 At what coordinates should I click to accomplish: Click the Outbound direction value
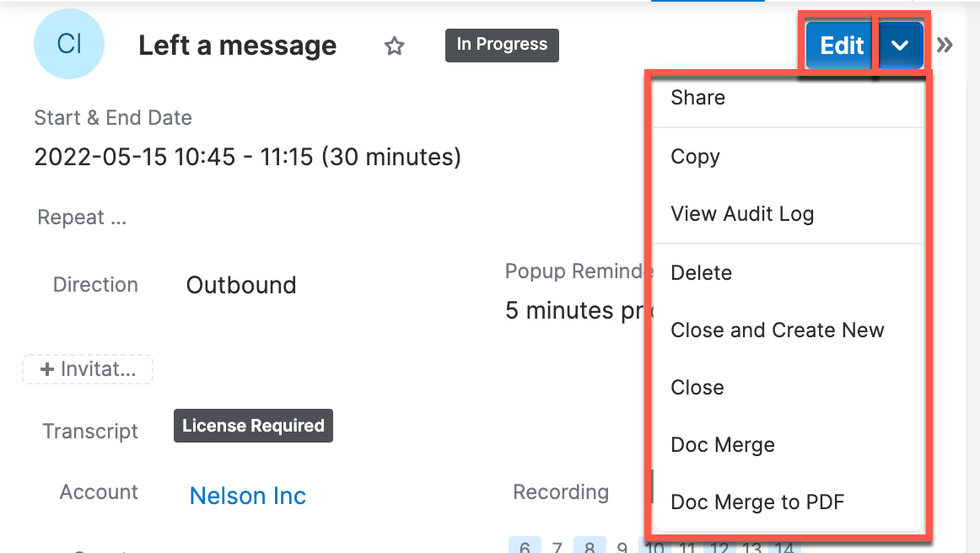pos(241,285)
